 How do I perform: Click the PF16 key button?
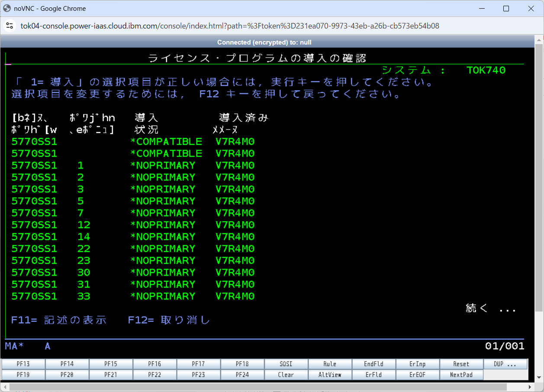(155, 364)
